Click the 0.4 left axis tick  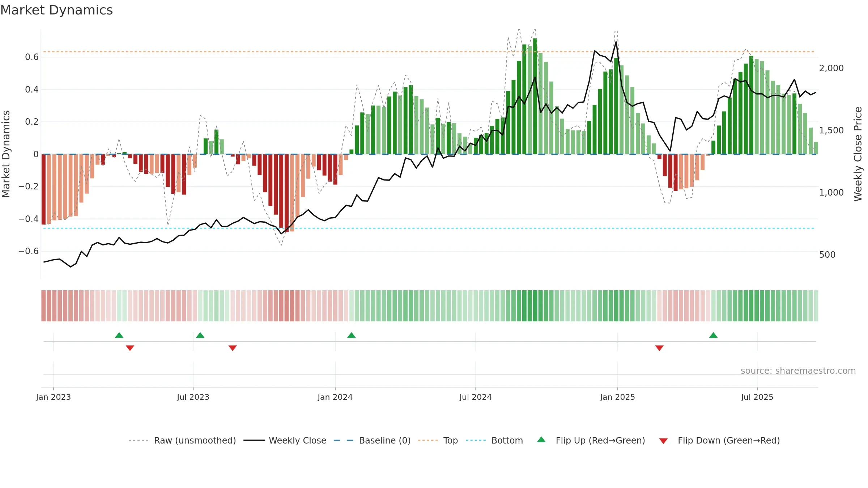tap(32, 89)
